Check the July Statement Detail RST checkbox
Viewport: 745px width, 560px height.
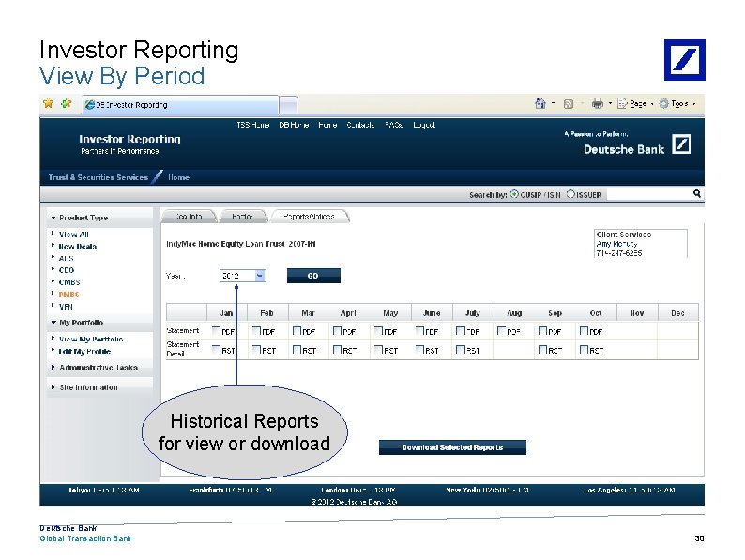(x=461, y=350)
